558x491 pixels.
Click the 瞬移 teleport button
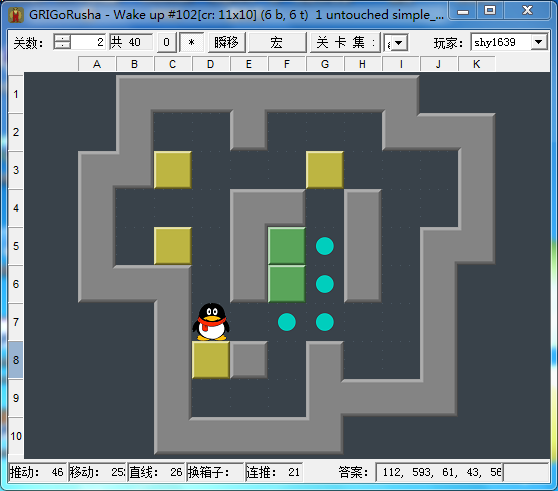[226, 43]
